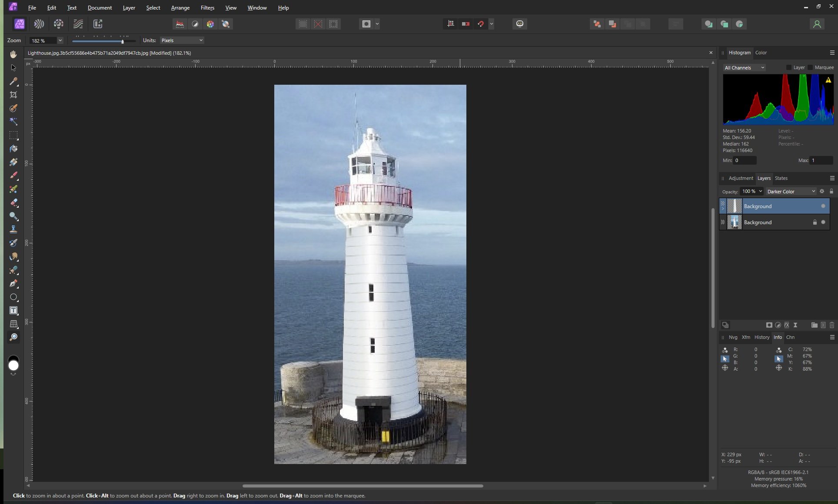
Task: Select the Pen tool
Action: [x=13, y=284]
